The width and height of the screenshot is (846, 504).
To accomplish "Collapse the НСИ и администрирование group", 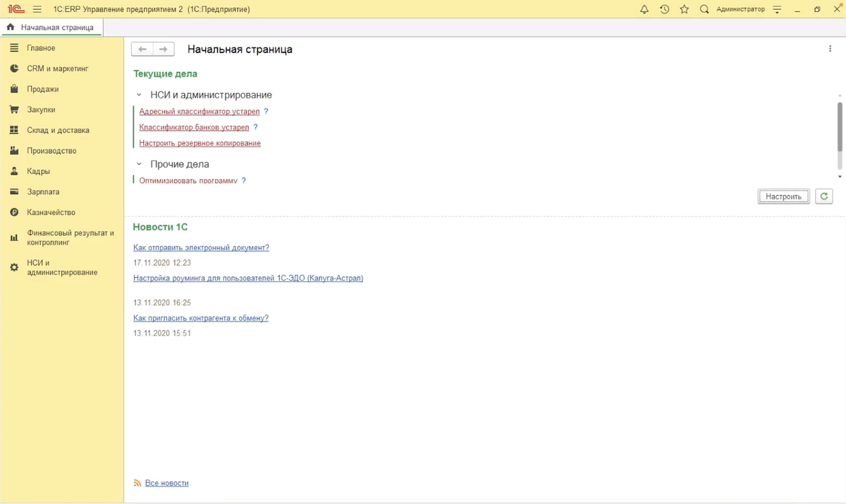I will (139, 94).
